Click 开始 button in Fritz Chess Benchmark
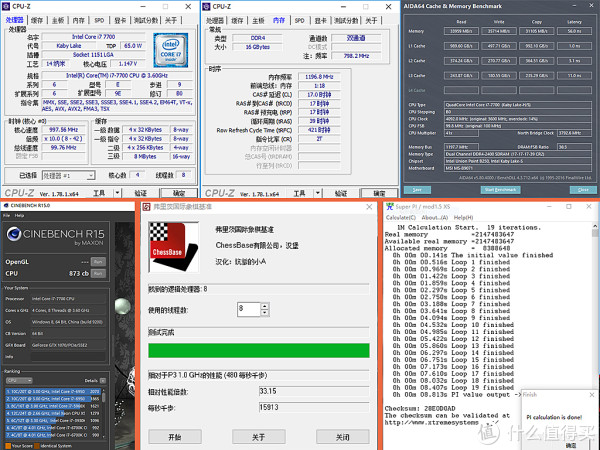The image size is (600, 450). click(175, 437)
